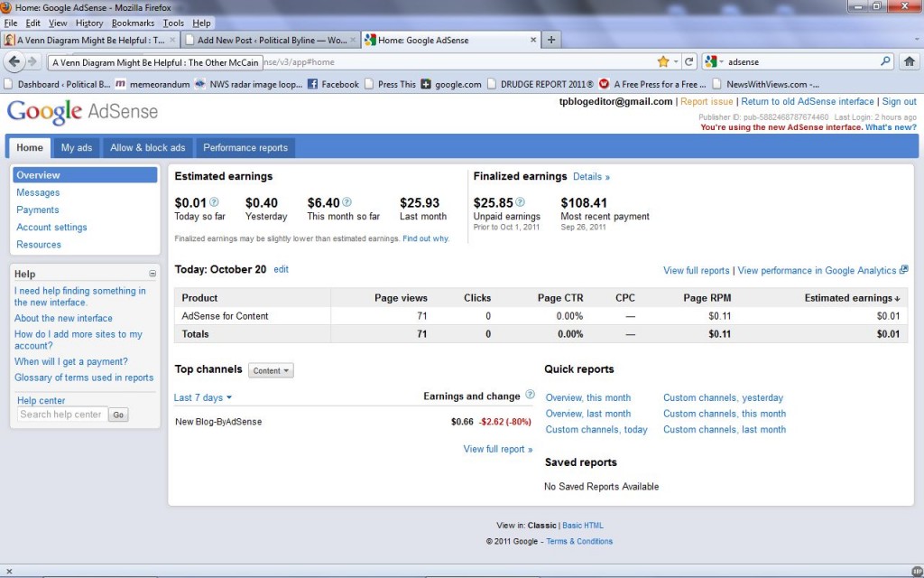Screen dimensions: 924x578
Task: Open search engine selector dropdown
Action: click(x=715, y=61)
